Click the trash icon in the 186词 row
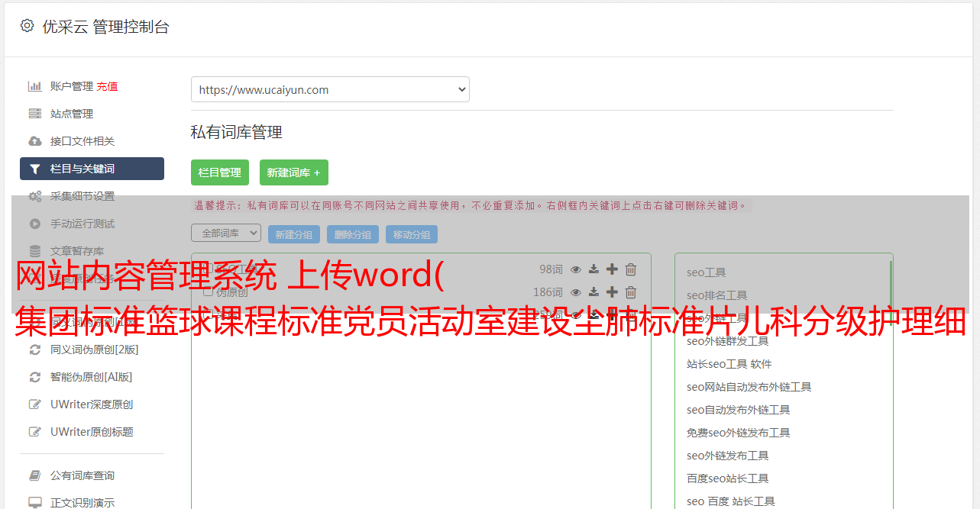 pos(631,292)
